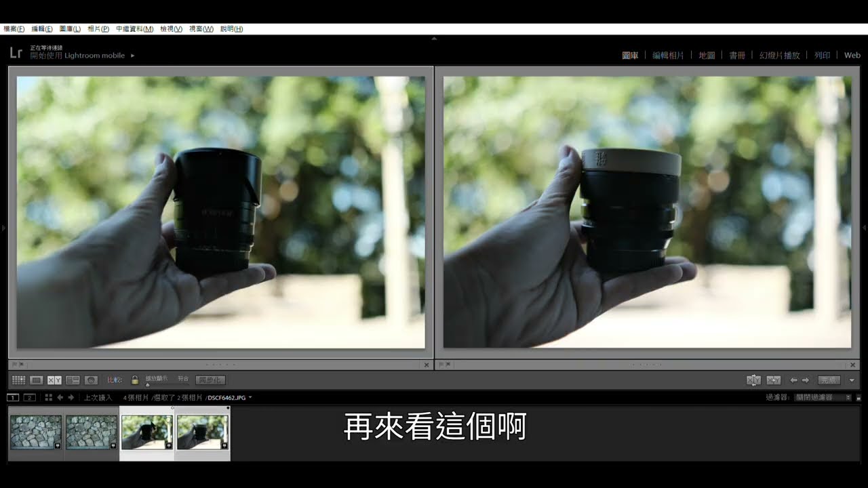
Task: Click the filmstrip grid shortcut icon
Action: (x=49, y=397)
